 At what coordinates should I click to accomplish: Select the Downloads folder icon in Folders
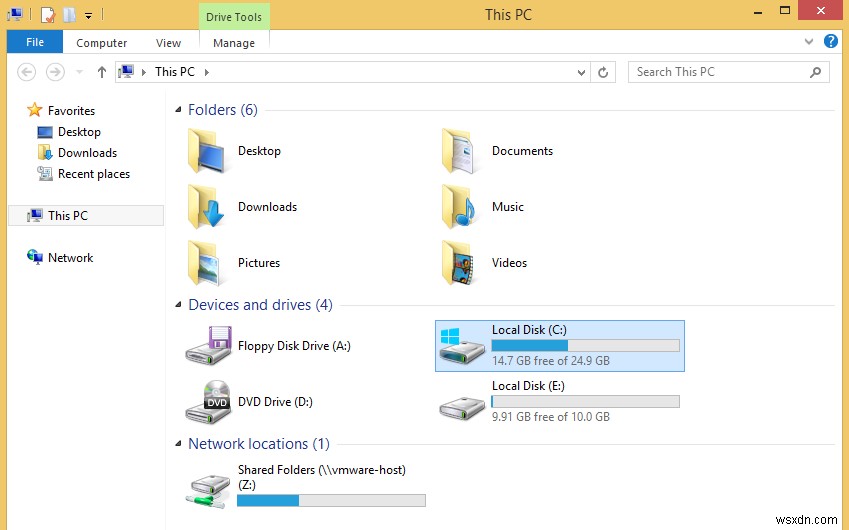pos(206,206)
